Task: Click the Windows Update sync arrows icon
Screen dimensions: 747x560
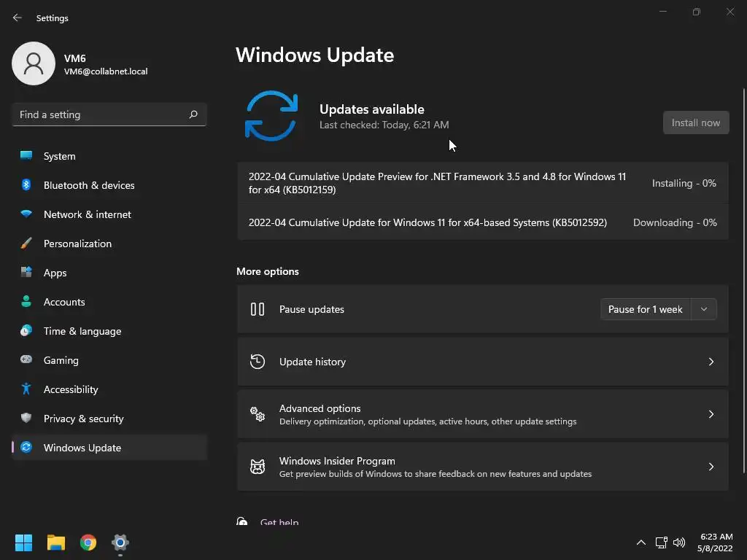Action: (x=271, y=116)
